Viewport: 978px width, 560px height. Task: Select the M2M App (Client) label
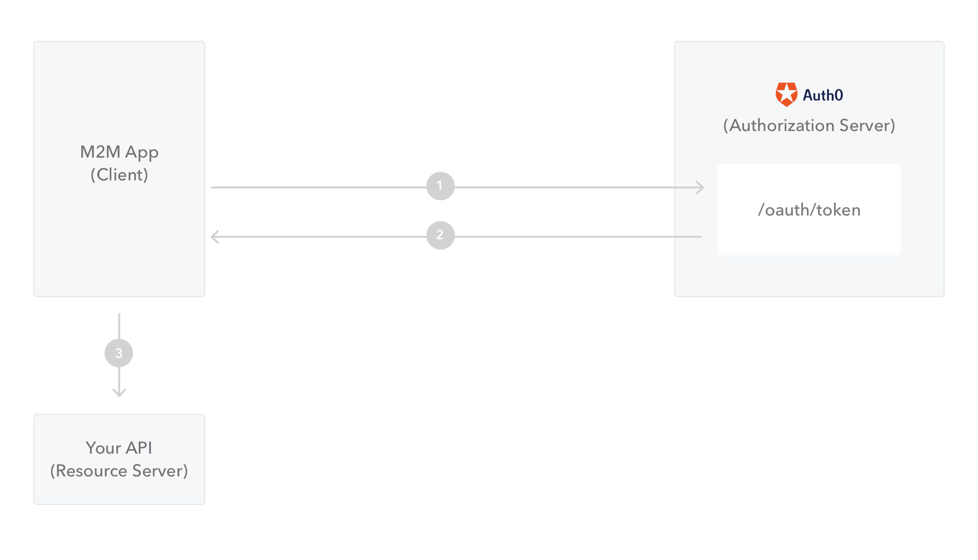[x=119, y=163]
